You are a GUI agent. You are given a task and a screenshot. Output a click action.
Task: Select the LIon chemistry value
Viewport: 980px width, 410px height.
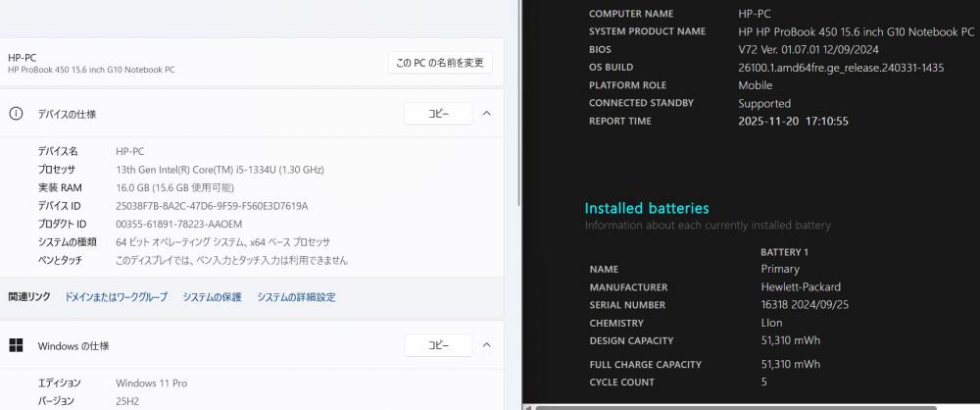click(771, 323)
